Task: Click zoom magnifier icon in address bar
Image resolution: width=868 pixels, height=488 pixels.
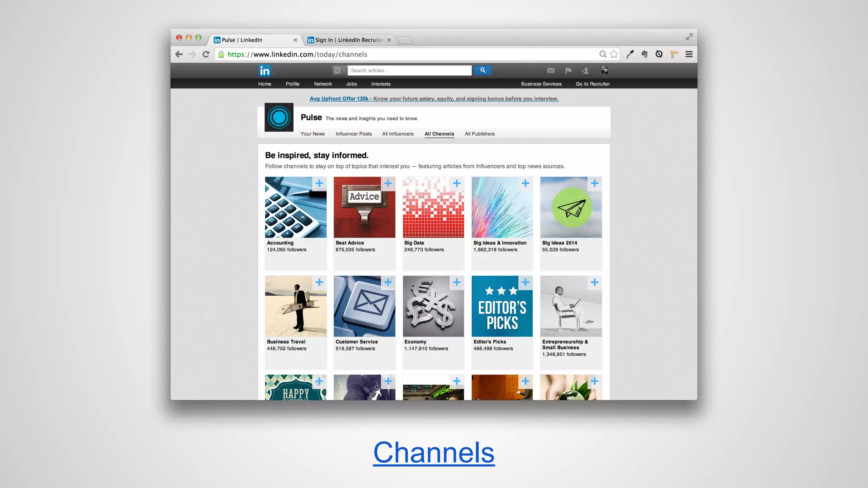Action: (603, 54)
